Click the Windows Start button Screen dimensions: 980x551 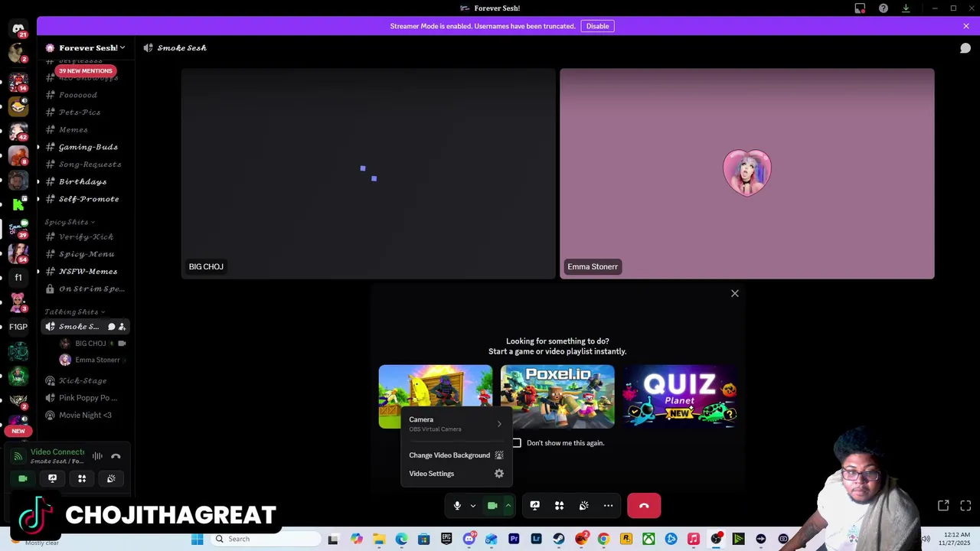[197, 539]
